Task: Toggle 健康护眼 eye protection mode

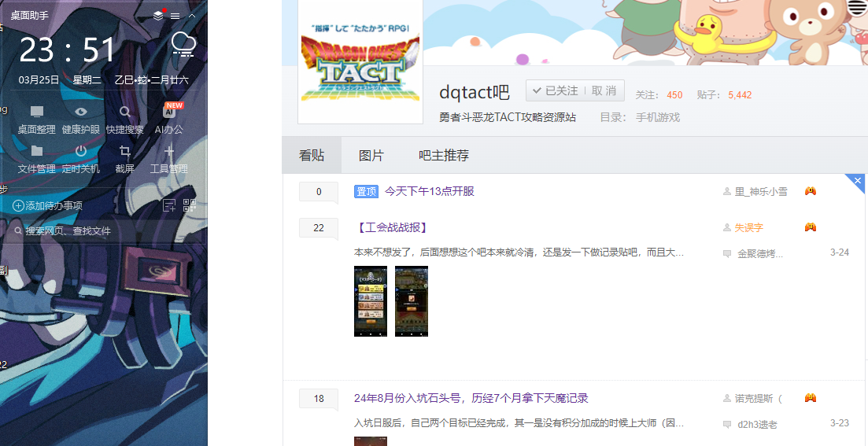Action: coord(81,120)
